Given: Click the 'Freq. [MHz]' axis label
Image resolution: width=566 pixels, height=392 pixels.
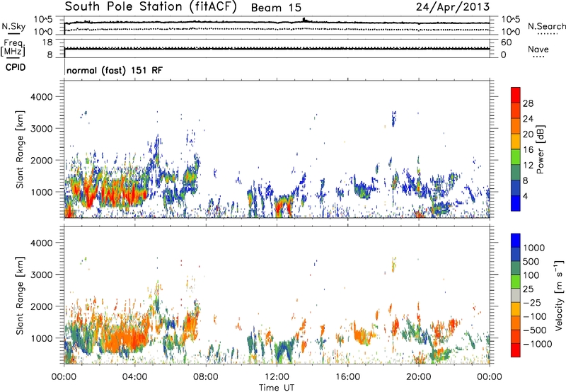Looking at the screenshot, I should (x=13, y=48).
